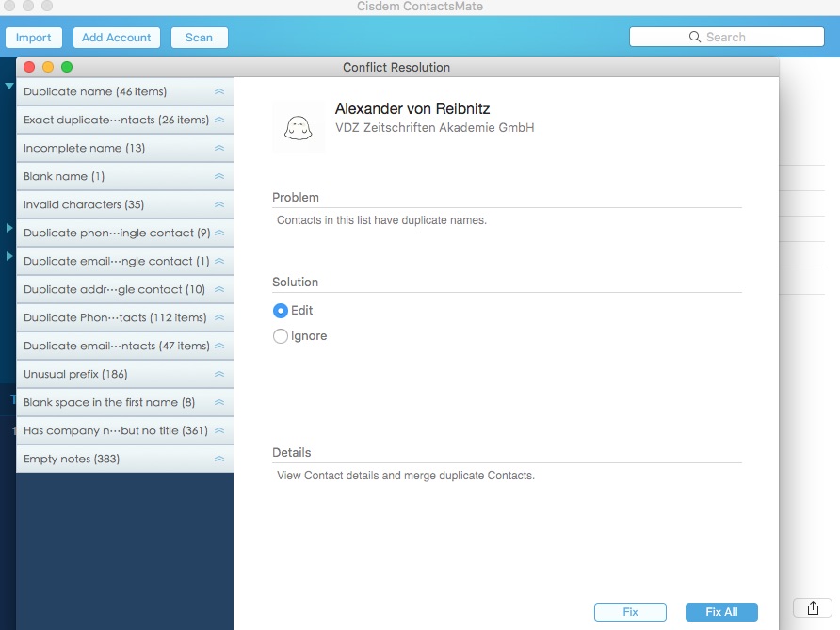
Task: Collapse the Incomplete name (13) chevron
Action: tap(218, 149)
